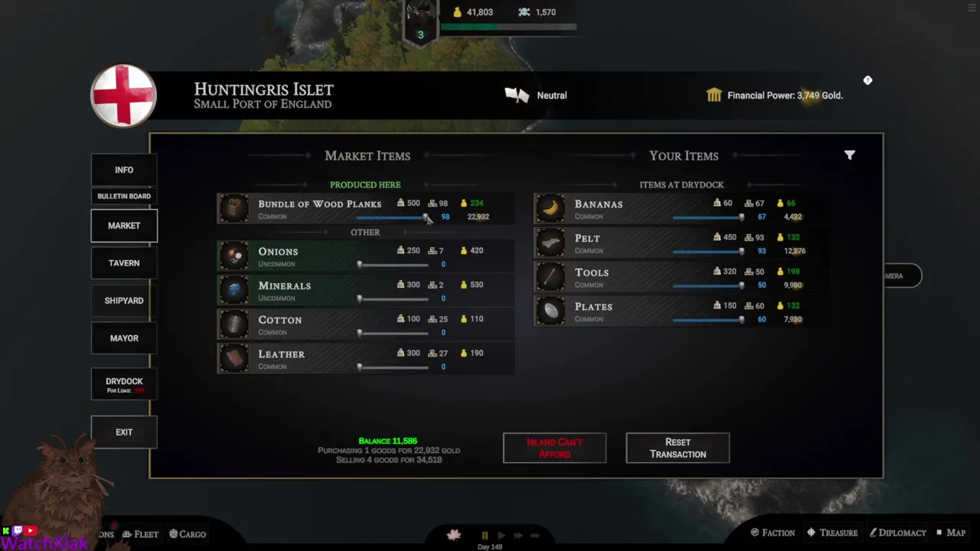Go to the Shipyard section

(124, 301)
